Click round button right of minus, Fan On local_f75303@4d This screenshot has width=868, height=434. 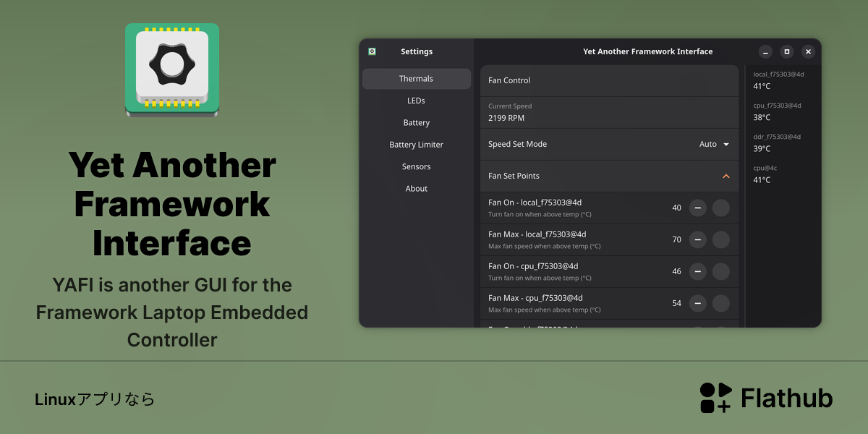[721, 208]
